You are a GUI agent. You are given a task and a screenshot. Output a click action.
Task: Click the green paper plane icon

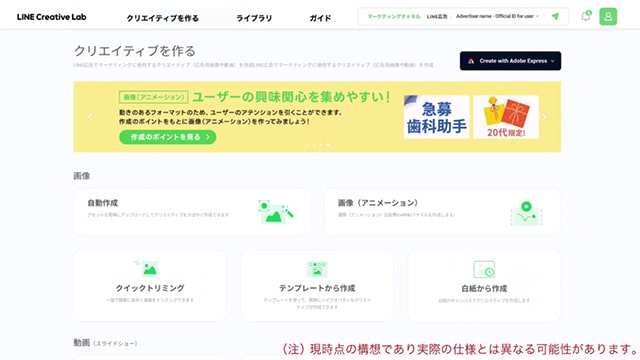556,17
